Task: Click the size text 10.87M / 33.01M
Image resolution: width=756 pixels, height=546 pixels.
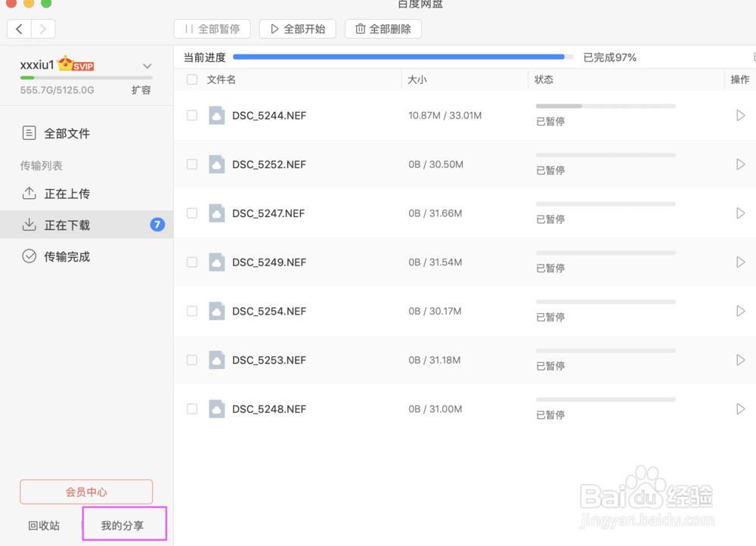Action: pos(445,116)
